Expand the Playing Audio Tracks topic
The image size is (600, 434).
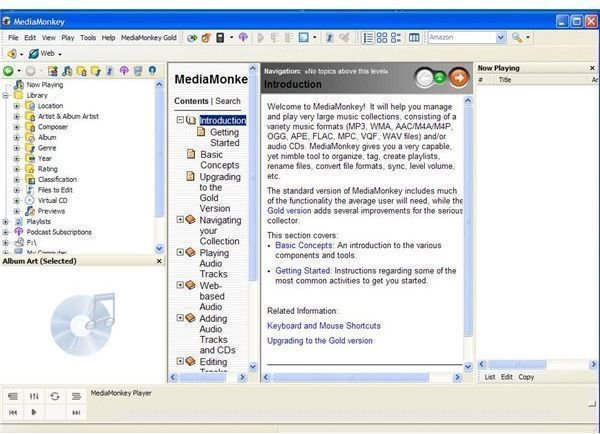pos(180,252)
